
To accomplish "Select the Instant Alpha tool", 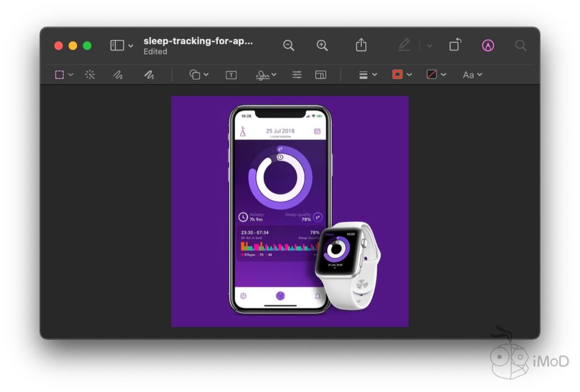I will click(89, 75).
